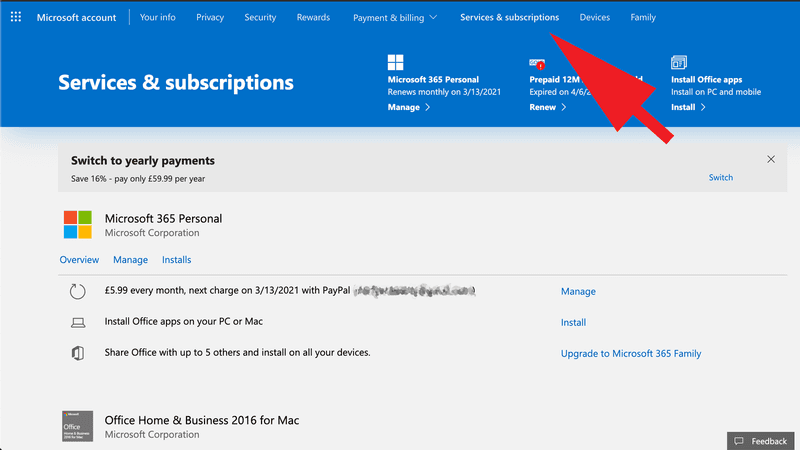Click 'Save 16% - pay only £59.99 per year' text
This screenshot has width=800, height=450.
(138, 179)
